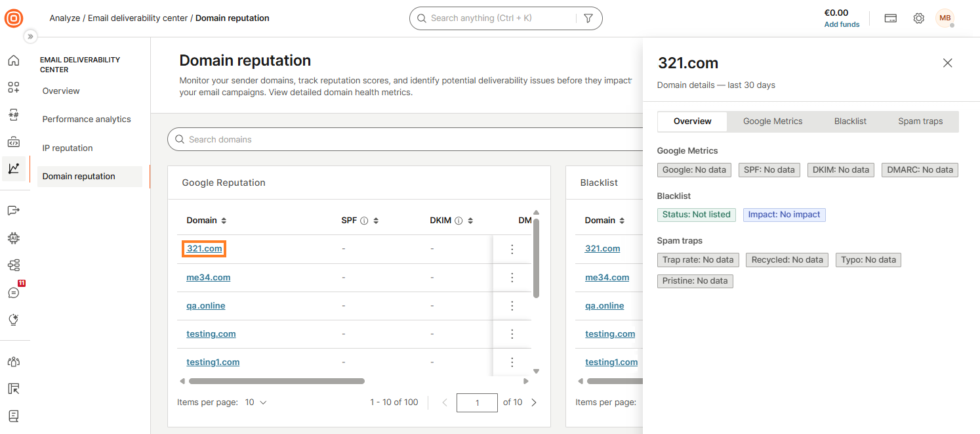Click the DKIM info icon in the table header
Screen dimensions: 980x434
point(459,221)
